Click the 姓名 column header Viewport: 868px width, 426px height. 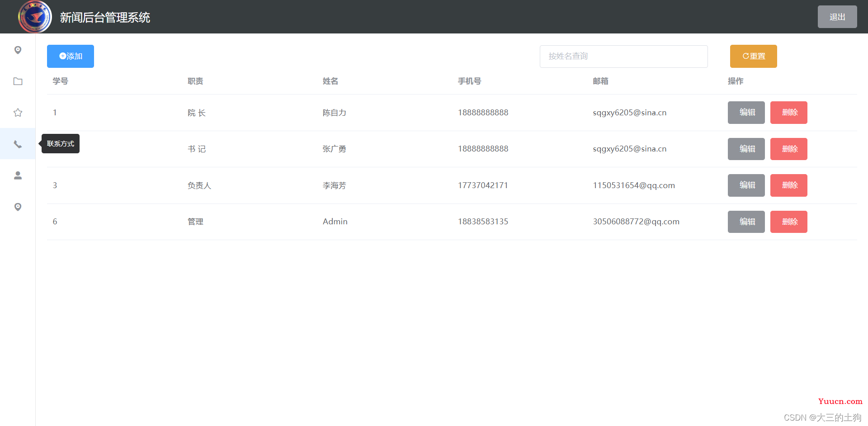pos(330,81)
